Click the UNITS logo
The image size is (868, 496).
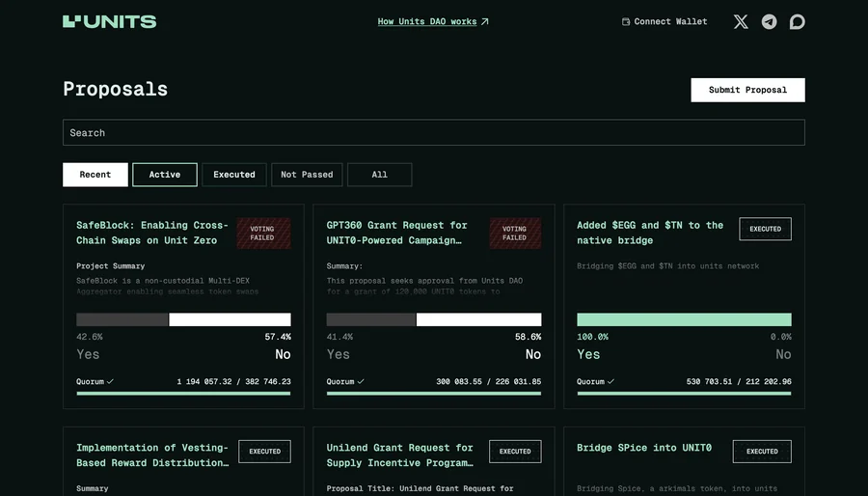click(x=110, y=21)
